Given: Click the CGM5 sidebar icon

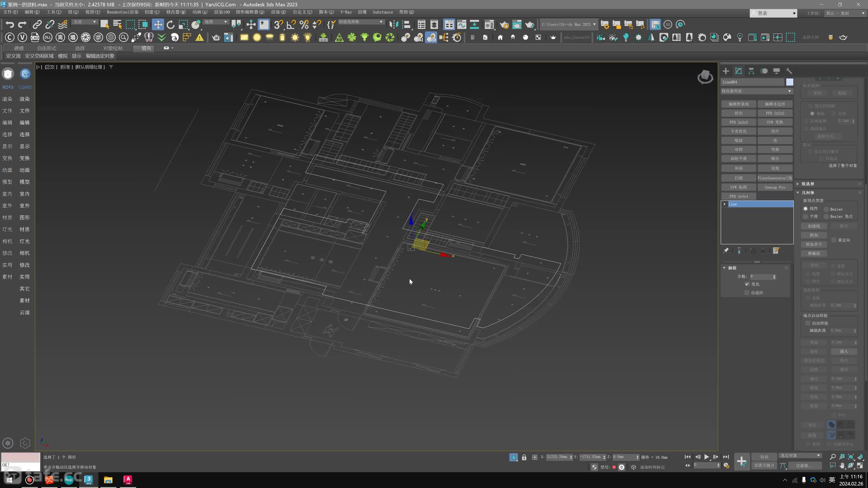Looking at the screenshot, I should tap(25, 74).
